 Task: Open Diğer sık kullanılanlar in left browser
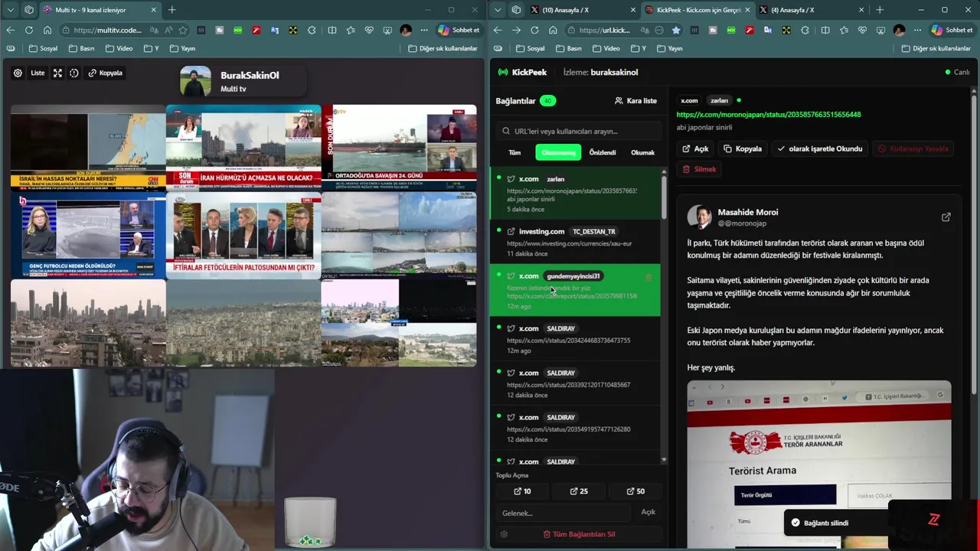coord(443,48)
